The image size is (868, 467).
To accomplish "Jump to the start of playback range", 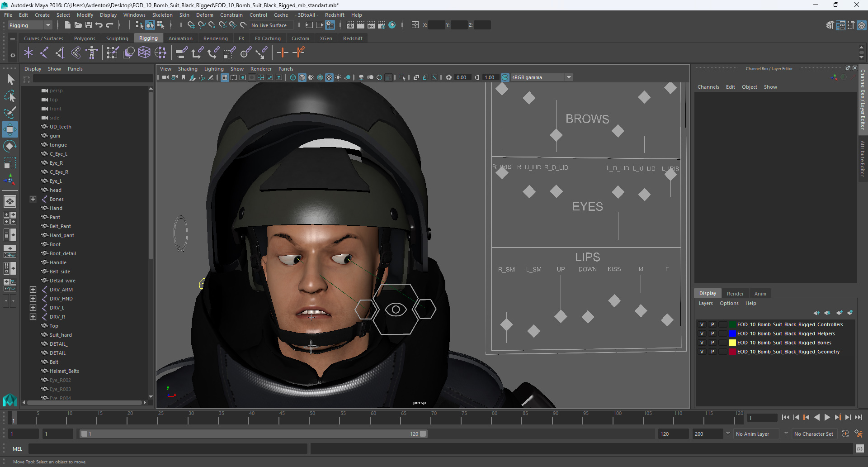I will pos(786,417).
